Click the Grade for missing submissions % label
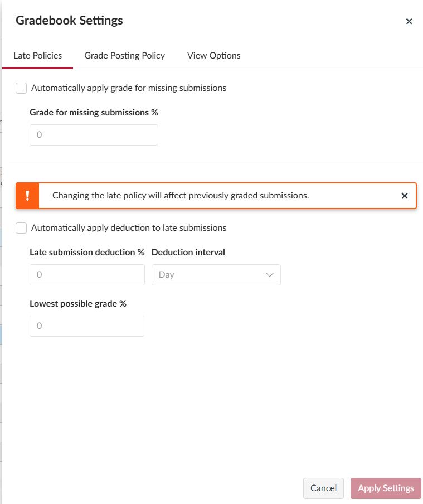The height and width of the screenshot is (504, 423). (94, 113)
